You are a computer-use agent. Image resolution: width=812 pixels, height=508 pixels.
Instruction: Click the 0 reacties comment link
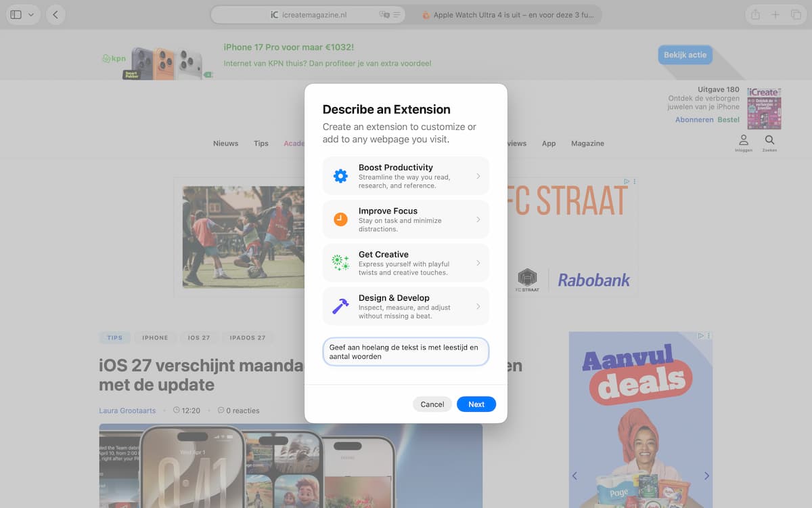pyautogui.click(x=239, y=410)
